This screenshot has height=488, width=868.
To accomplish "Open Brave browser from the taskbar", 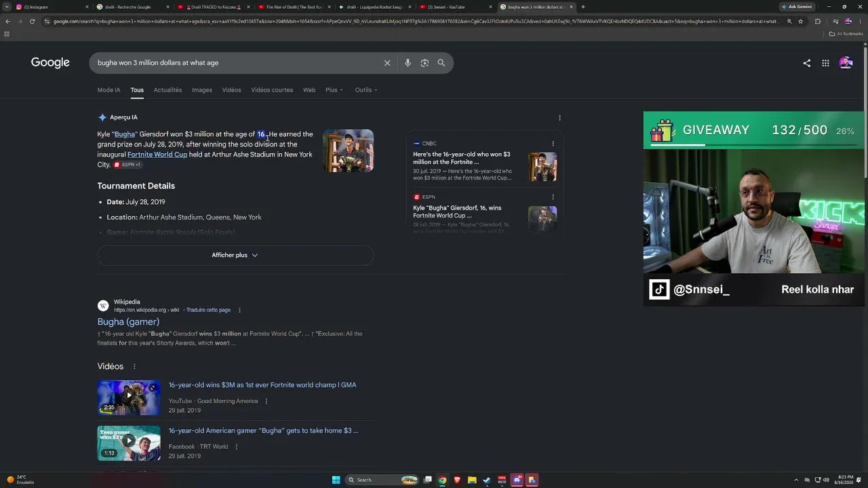I will pos(457,480).
